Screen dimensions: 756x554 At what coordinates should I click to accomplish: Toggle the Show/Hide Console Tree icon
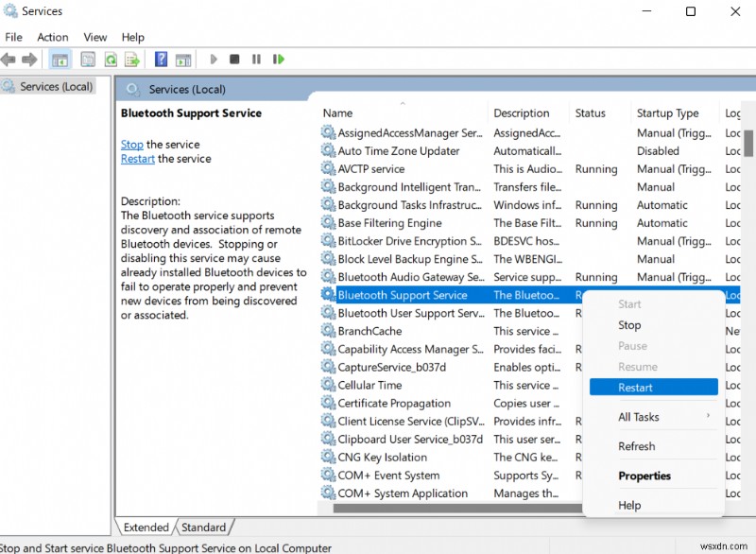coord(60,59)
